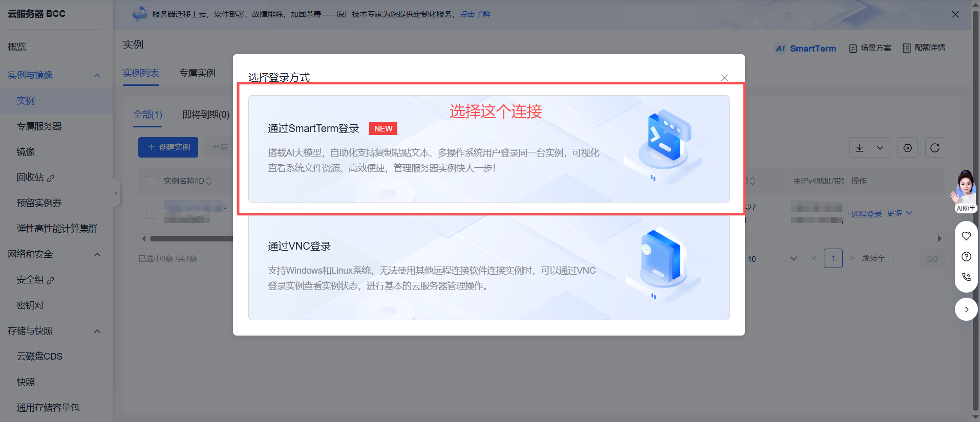Select page 1 in pagination
The height and width of the screenshot is (422, 980).
[833, 258]
